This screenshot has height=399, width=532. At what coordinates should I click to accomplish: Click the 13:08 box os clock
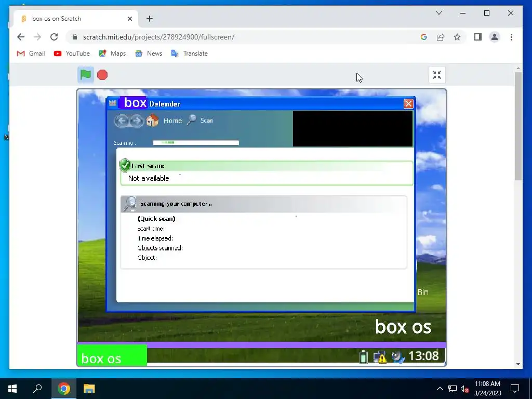pos(423,356)
